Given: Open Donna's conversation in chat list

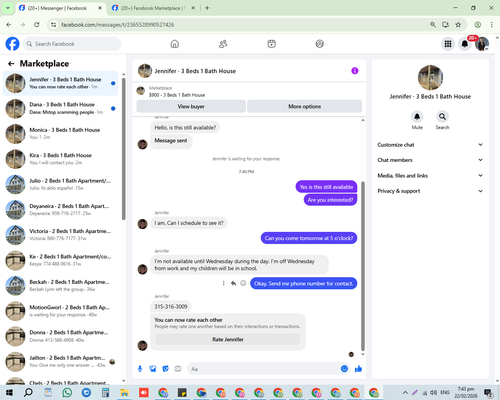Looking at the screenshot, I should point(61,336).
